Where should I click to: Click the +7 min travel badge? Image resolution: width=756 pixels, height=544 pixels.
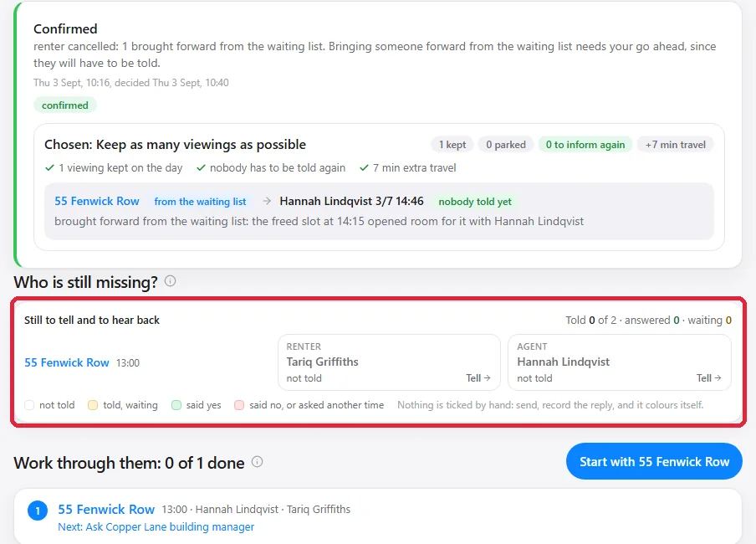click(x=676, y=144)
